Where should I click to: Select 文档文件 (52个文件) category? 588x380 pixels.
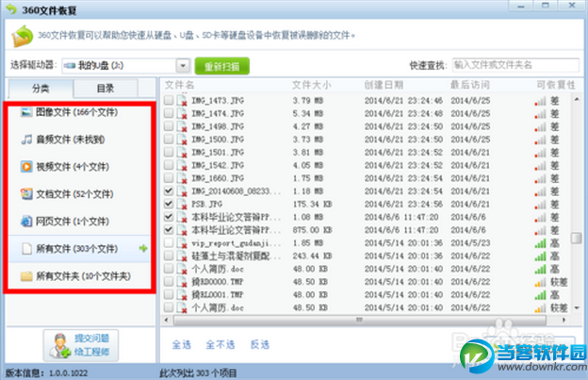click(75, 194)
